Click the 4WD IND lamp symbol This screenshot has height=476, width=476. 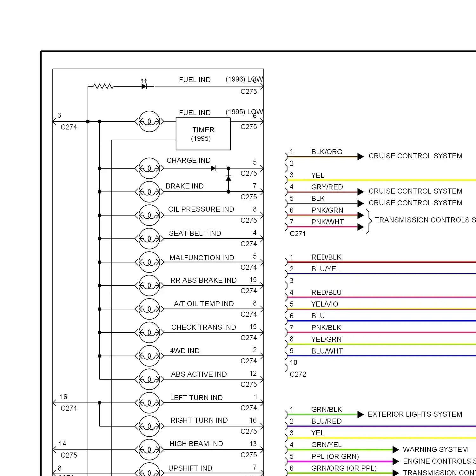tap(149, 356)
